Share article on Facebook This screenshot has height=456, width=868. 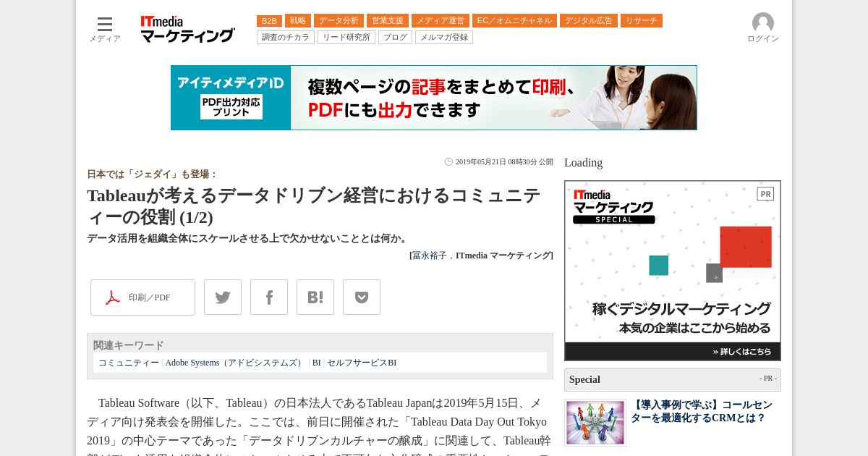269,297
